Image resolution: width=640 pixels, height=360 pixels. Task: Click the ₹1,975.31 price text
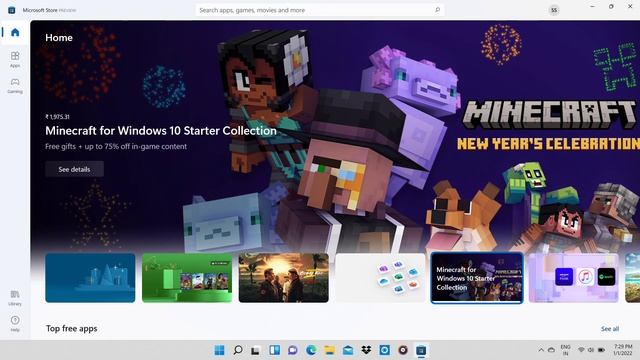(58, 117)
